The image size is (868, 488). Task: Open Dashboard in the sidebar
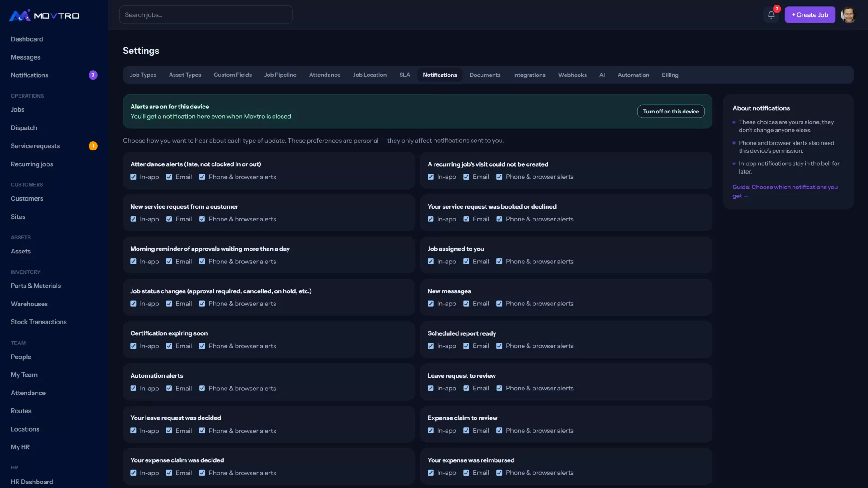(x=27, y=39)
